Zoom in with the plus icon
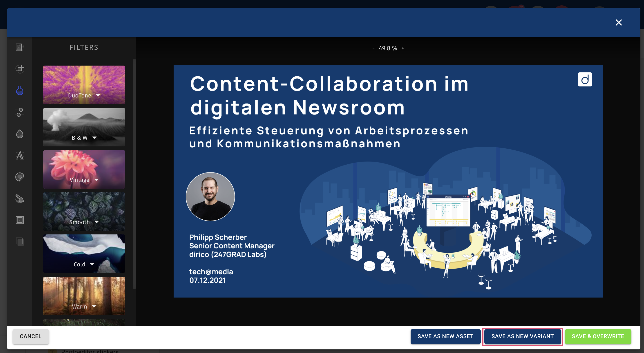This screenshot has width=644, height=353. click(x=403, y=48)
